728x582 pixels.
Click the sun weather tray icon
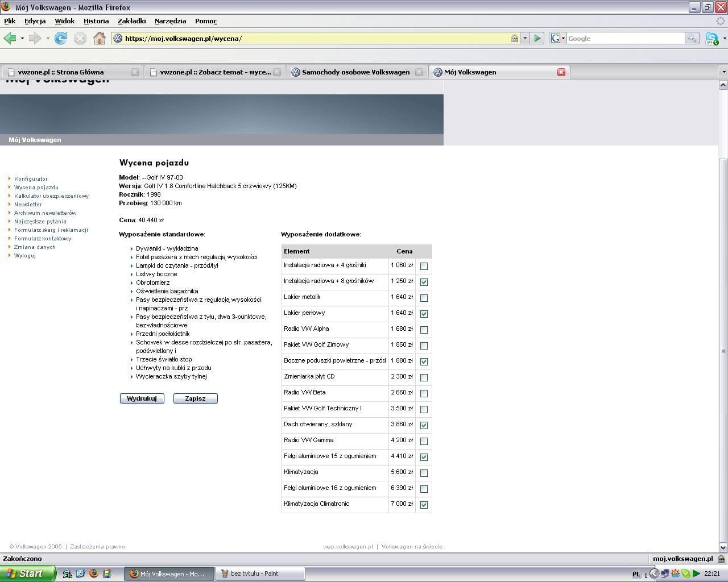(676, 573)
